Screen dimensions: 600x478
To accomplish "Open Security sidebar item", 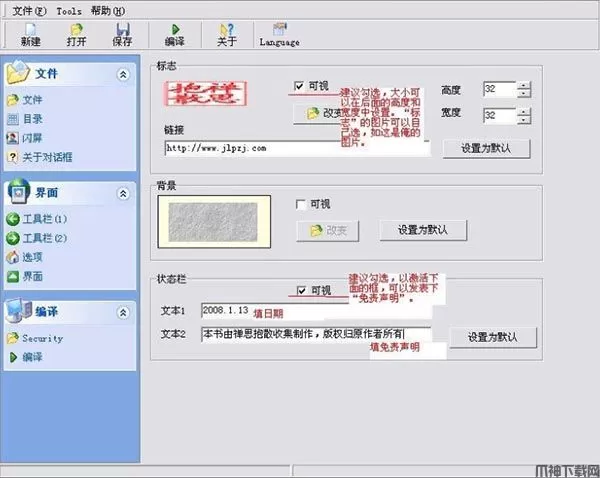I will coord(35,338).
